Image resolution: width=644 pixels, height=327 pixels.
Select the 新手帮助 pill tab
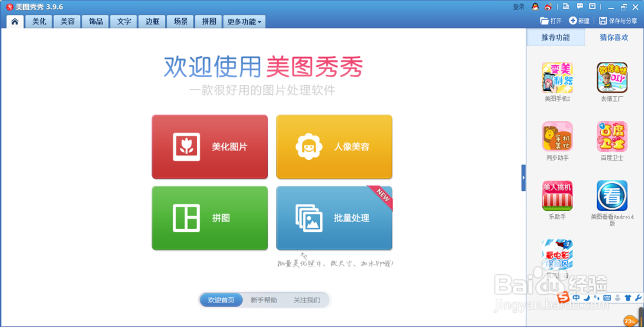pyautogui.click(x=263, y=301)
